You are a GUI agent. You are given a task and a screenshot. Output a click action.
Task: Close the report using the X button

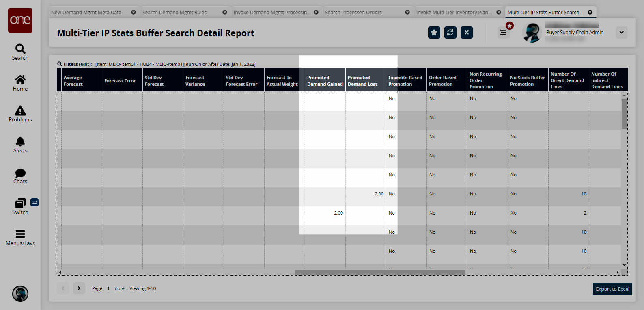click(x=467, y=33)
